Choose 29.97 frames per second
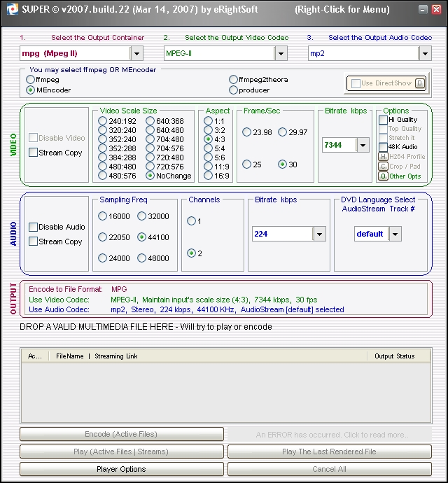Image resolution: width=448 pixels, height=483 pixels. [282, 132]
